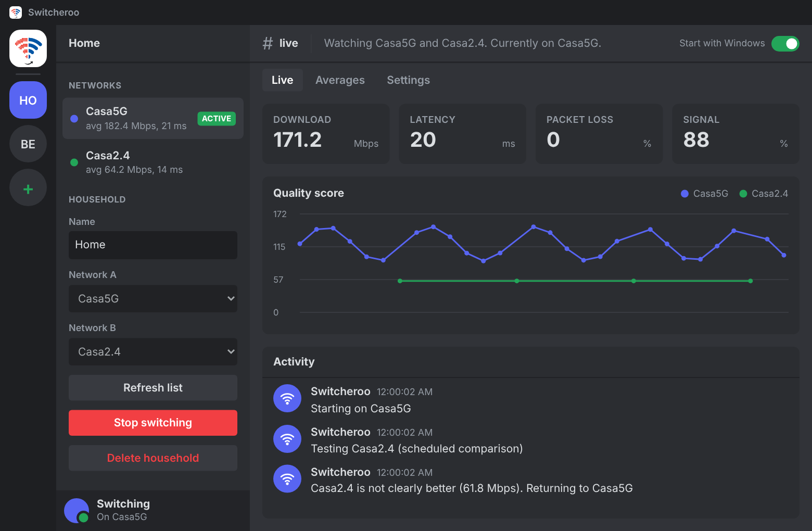Select the Casa2.4 network row
This screenshot has height=531, width=812.
click(153, 162)
